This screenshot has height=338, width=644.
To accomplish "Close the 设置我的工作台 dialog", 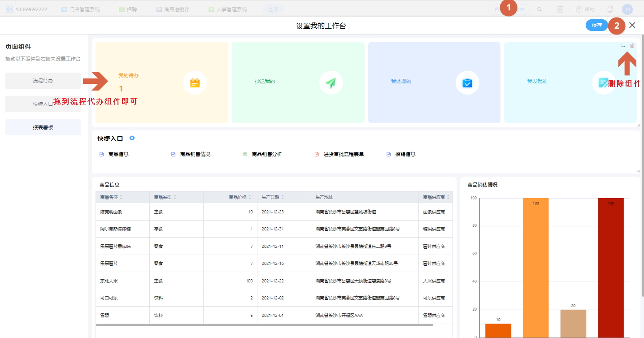I will (x=632, y=26).
